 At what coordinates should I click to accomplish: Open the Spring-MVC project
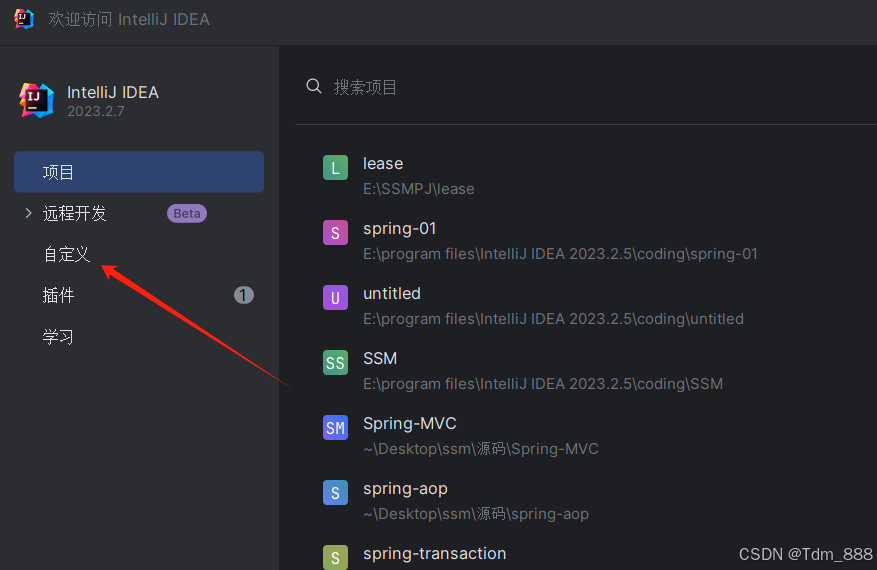tap(409, 423)
